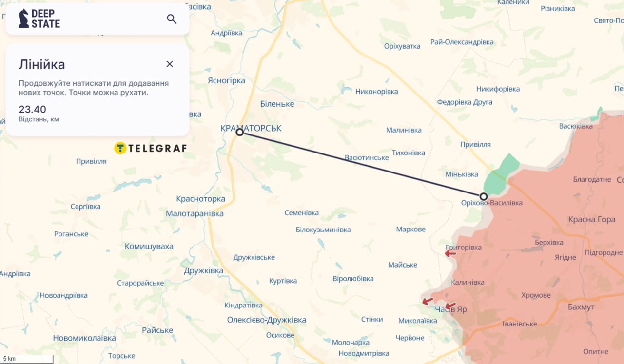
Task: Click the Бахмут city label
Action: [x=581, y=307]
